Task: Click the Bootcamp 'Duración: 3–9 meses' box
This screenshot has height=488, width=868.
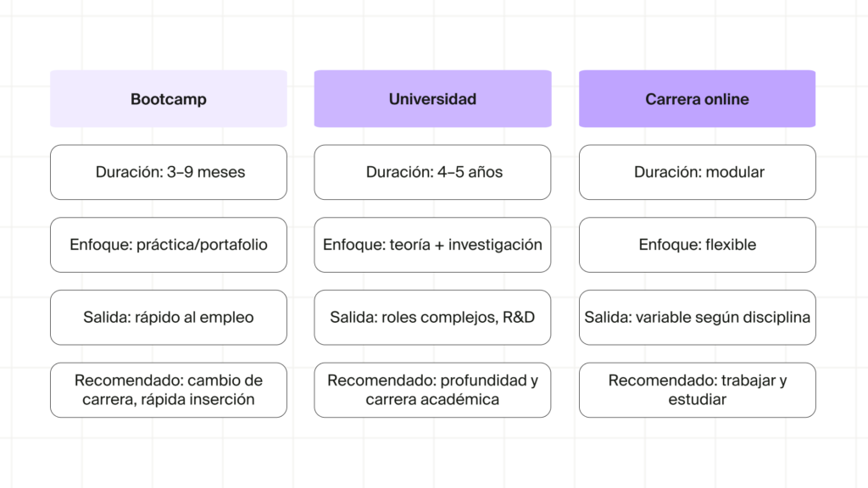Action: [168, 172]
